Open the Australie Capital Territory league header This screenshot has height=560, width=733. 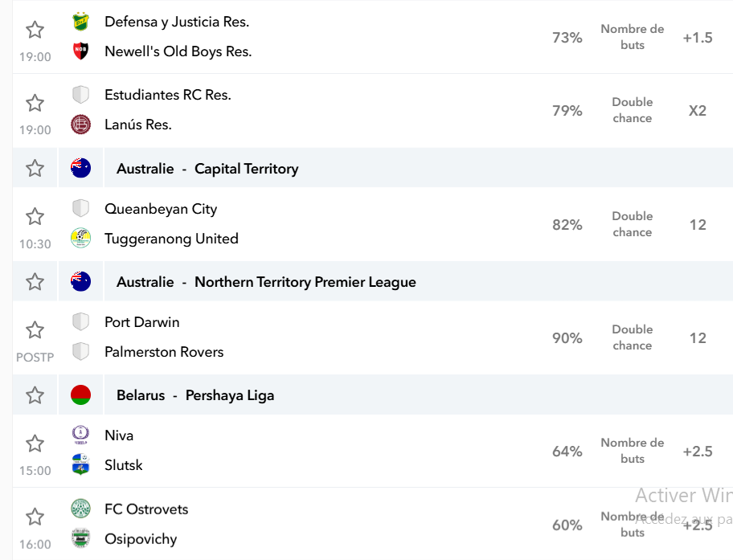(207, 168)
